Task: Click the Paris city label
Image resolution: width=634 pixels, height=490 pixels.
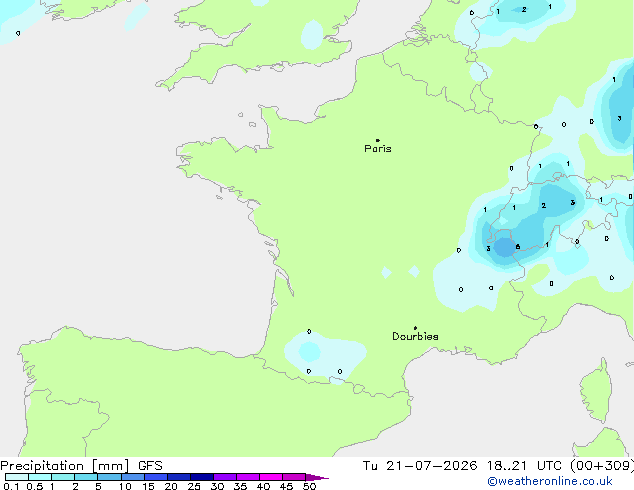Action: pos(378,149)
